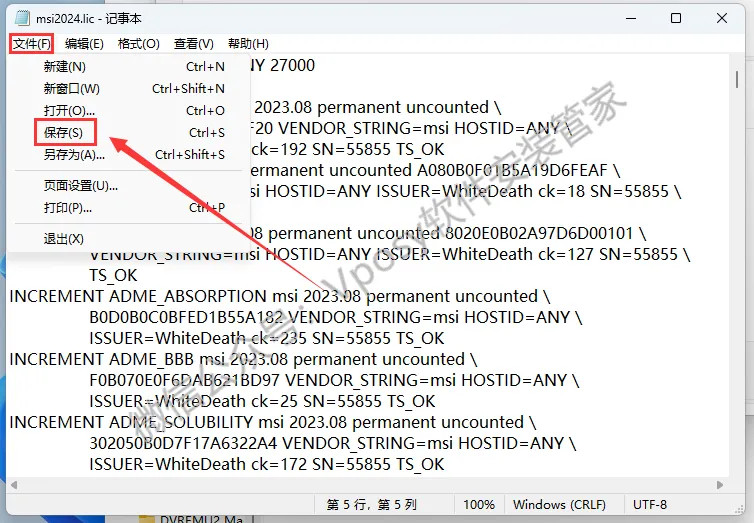Click the 第 5 行, 第 5 列 status entry
The height and width of the screenshot is (523, 754).
[371, 504]
